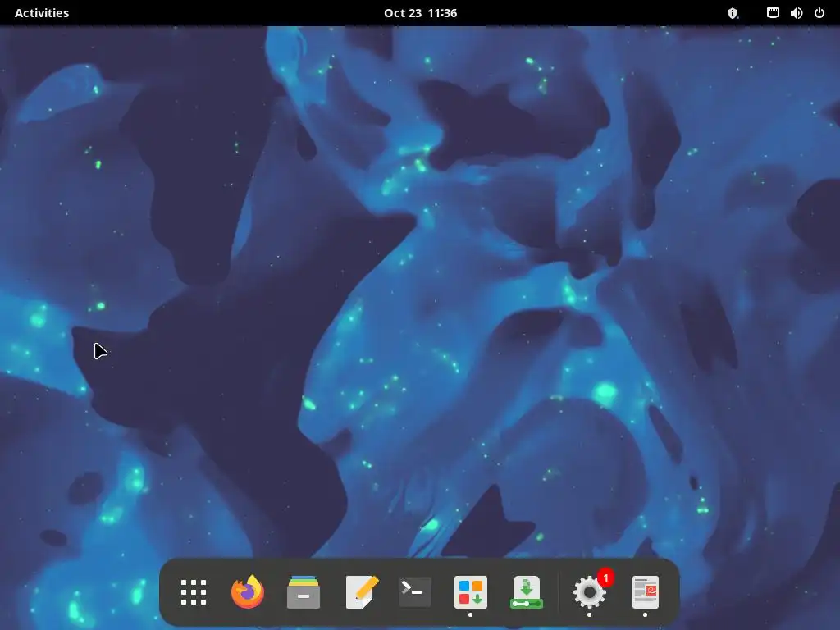Open the Text Editor dock icon
The width and height of the screenshot is (840, 630).
click(362, 592)
